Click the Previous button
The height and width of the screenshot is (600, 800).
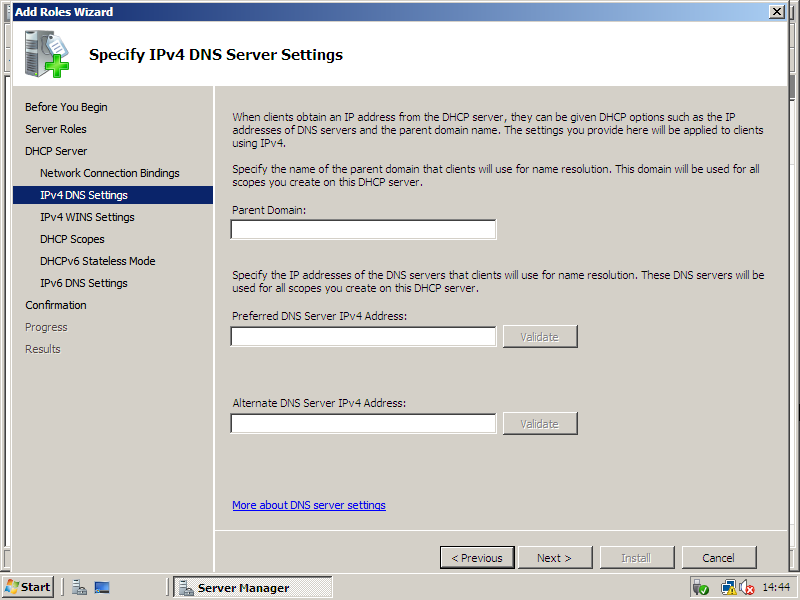[x=477, y=558]
